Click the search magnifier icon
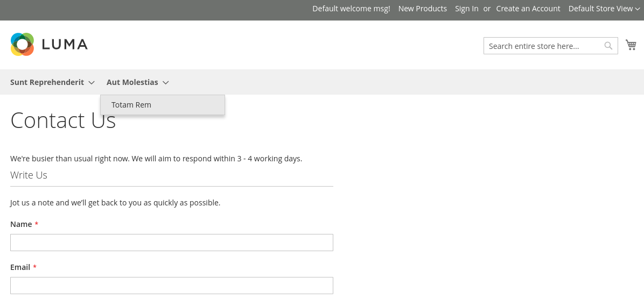This screenshot has width=644, height=299. click(608, 46)
